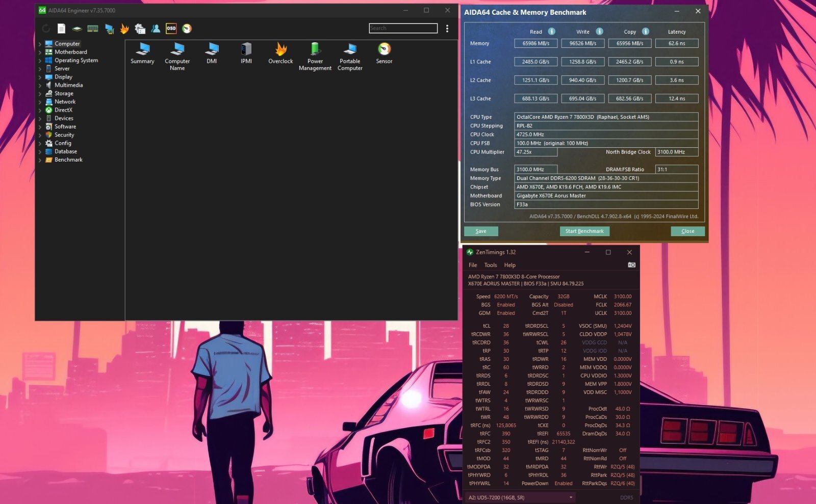Image resolution: width=816 pixels, height=504 pixels.
Task: Click the Refresh arrow in AIDA64 toolbar
Action: coord(46,29)
